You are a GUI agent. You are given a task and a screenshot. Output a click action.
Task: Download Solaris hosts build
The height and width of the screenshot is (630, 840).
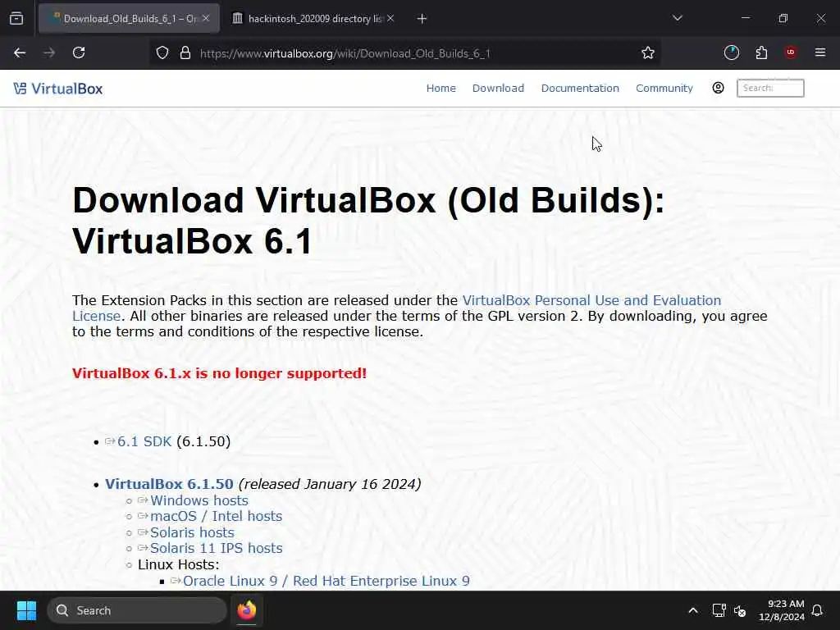point(192,532)
